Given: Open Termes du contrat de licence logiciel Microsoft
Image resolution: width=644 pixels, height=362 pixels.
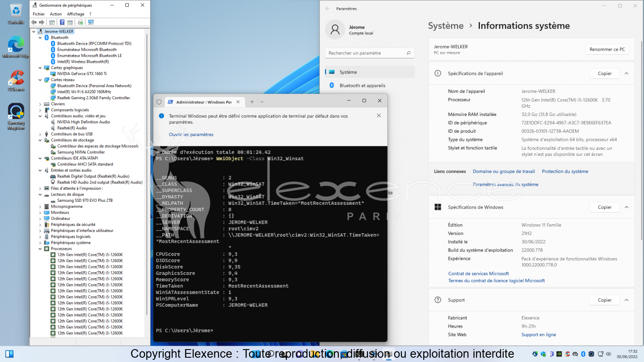Looking at the screenshot, I should [496, 281].
